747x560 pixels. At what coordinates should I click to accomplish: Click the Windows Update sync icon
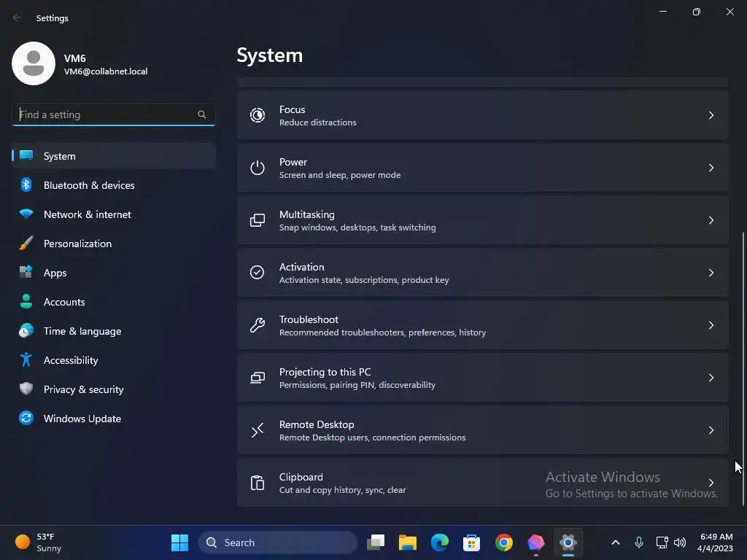coord(26,418)
